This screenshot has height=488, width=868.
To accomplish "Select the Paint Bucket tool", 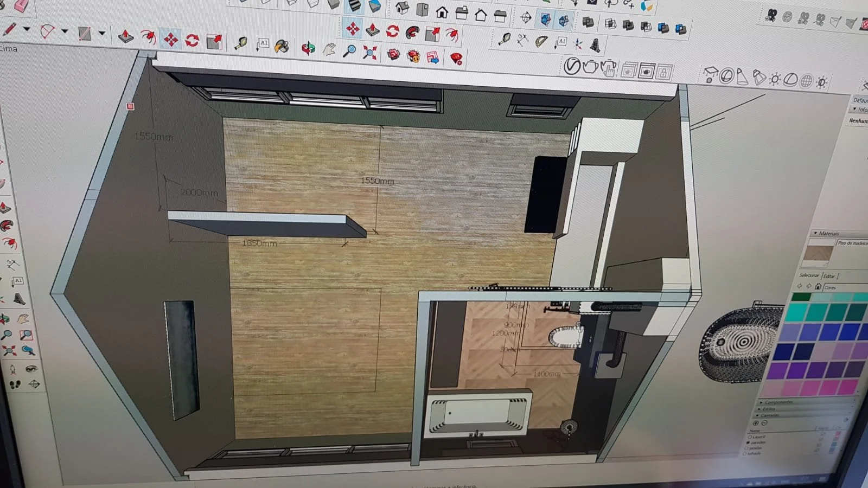I will [x=282, y=46].
